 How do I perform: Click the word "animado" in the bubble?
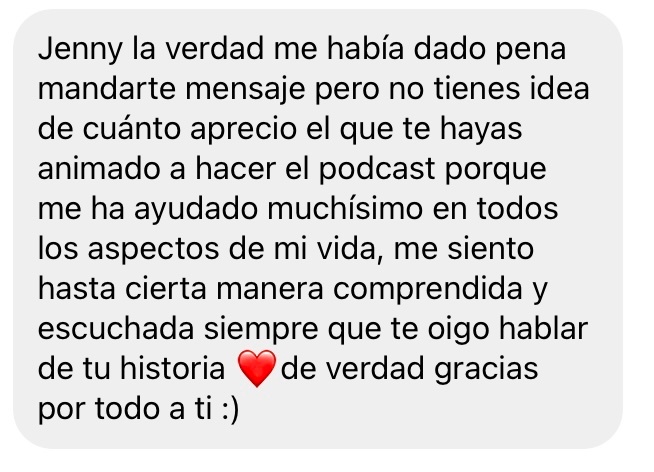coord(99,168)
